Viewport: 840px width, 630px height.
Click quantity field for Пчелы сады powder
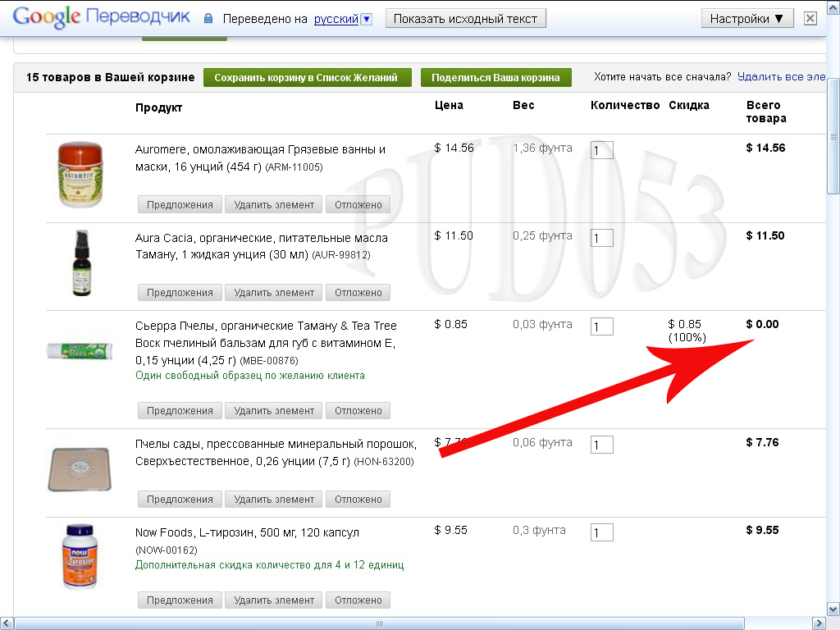(601, 445)
